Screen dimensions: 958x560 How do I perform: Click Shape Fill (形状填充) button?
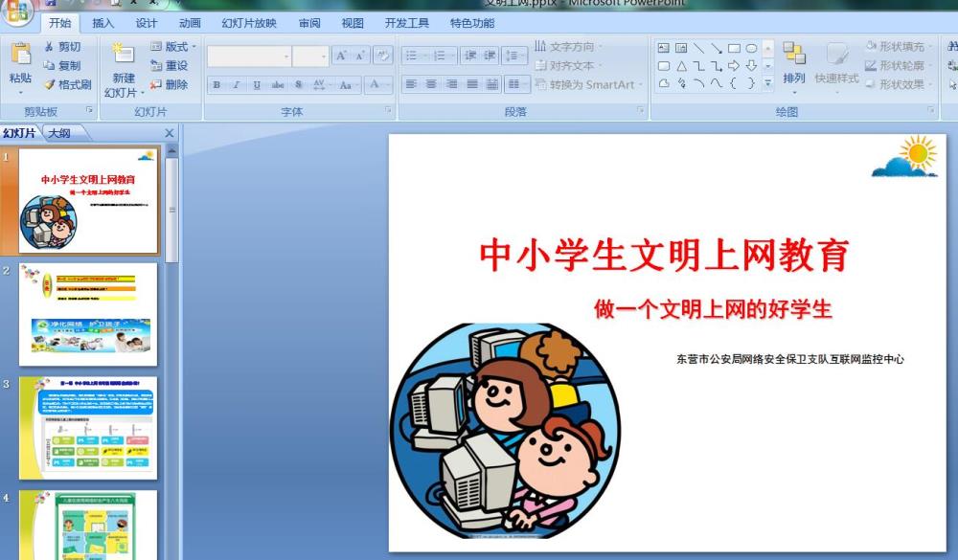899,46
